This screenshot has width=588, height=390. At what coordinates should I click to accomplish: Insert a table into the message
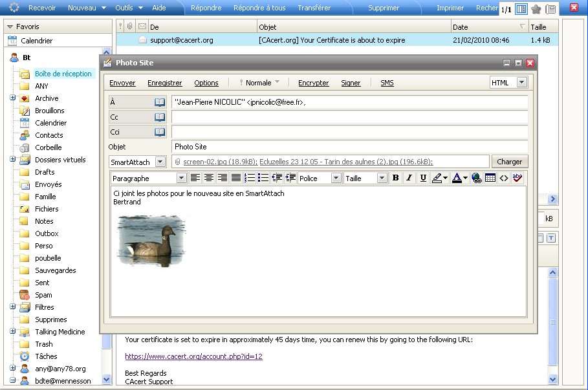(490, 178)
